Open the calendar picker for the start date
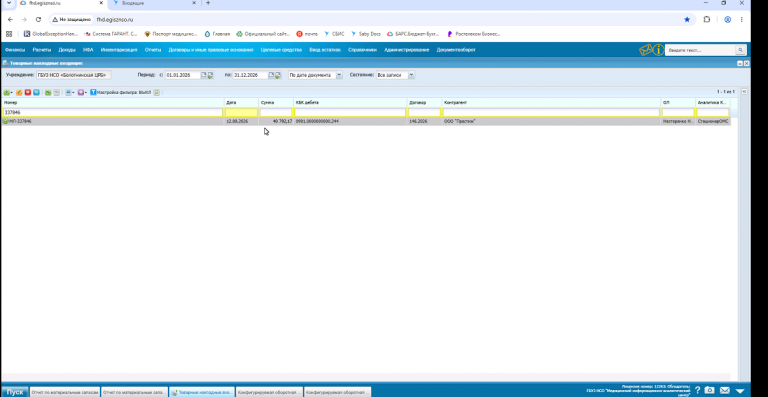 (x=204, y=75)
